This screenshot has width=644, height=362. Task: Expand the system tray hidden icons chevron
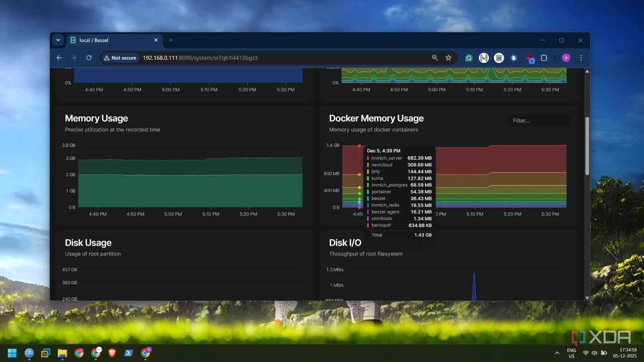pos(557,353)
